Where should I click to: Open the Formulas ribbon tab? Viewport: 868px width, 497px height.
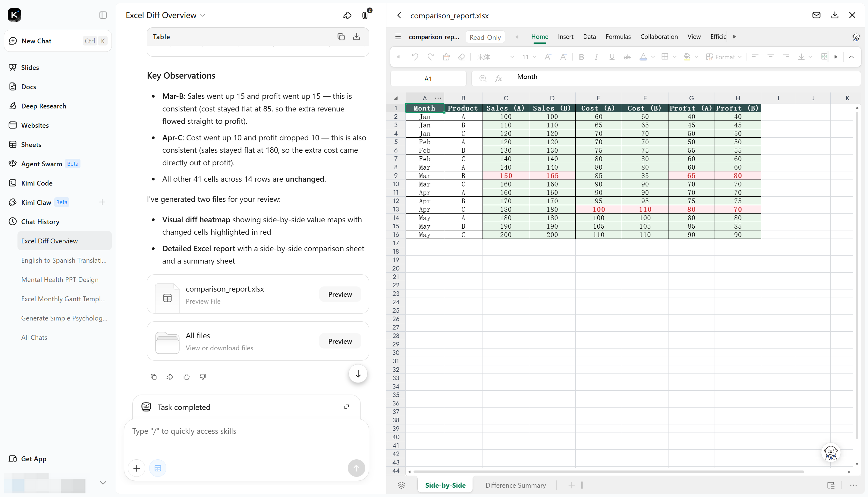(618, 36)
